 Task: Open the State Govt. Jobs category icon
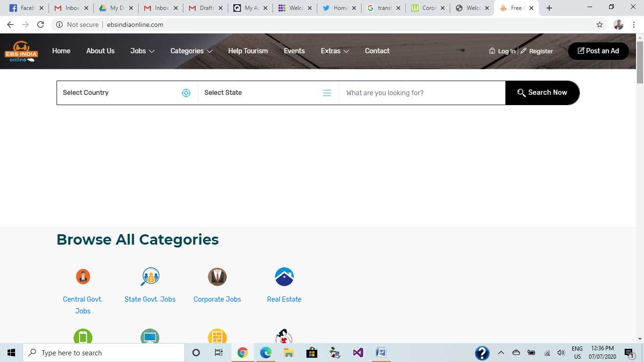tap(150, 277)
